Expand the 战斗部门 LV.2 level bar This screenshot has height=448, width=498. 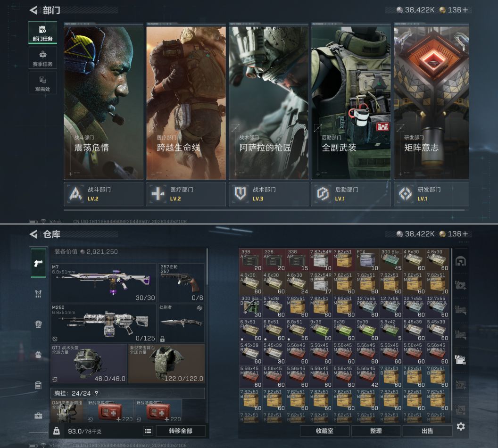103,194
